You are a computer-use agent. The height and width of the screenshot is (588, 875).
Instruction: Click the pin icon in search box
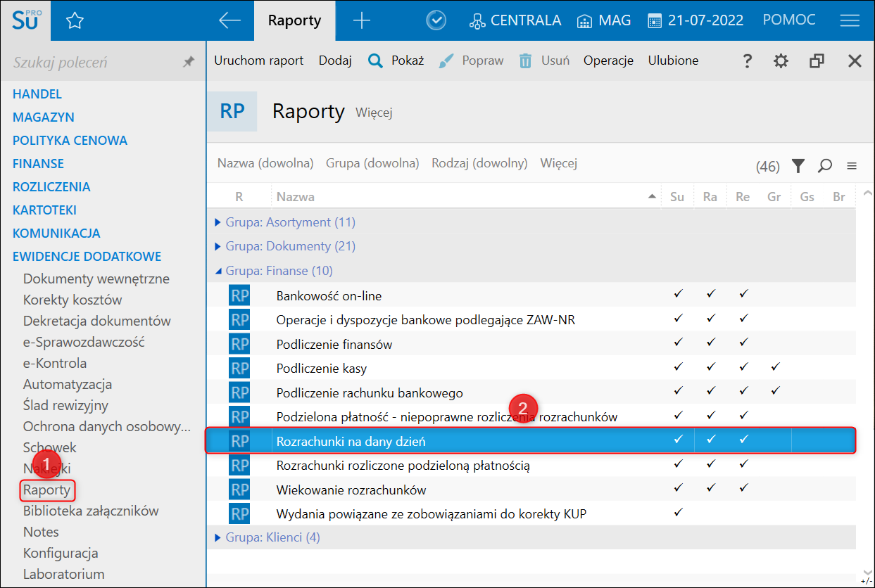(x=188, y=63)
